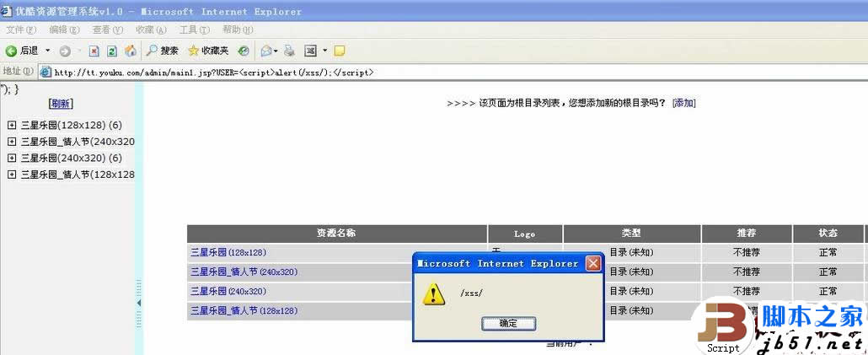Expand the 三星乐园_情人节(240x320 tree node
868x355 pixels.
click(12, 142)
